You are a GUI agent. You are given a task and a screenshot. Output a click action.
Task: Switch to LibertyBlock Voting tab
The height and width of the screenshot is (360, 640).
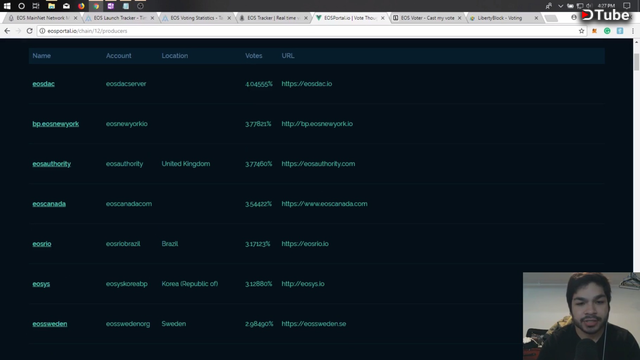(502, 18)
